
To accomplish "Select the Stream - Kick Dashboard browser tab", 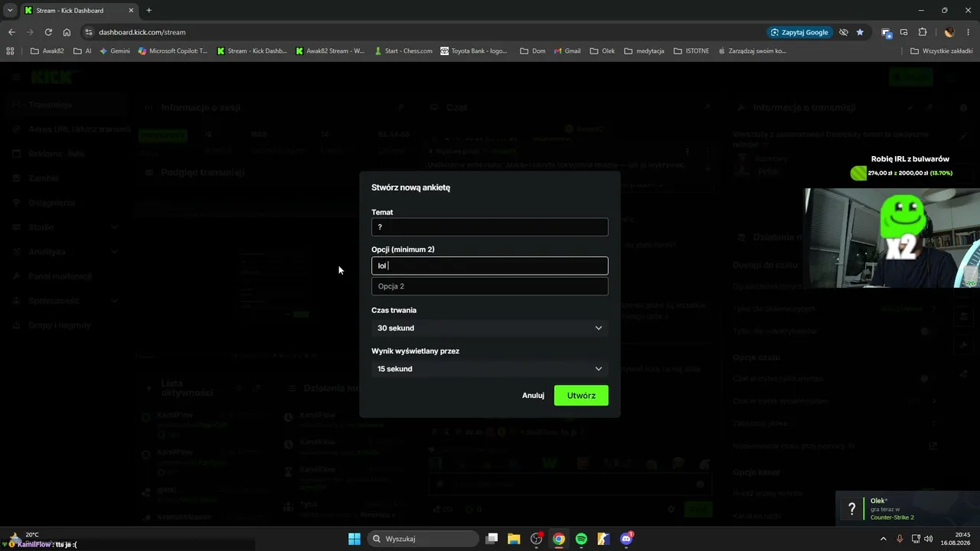I will point(79,11).
